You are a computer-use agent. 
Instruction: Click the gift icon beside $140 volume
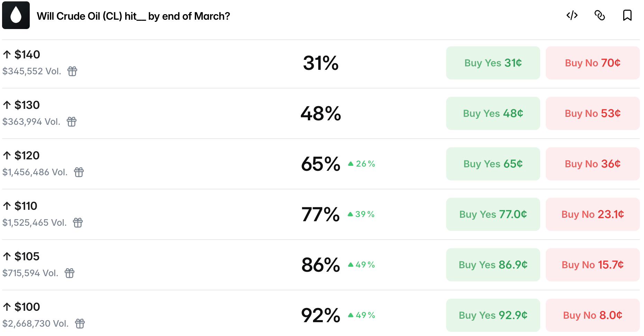pyautogui.click(x=72, y=71)
